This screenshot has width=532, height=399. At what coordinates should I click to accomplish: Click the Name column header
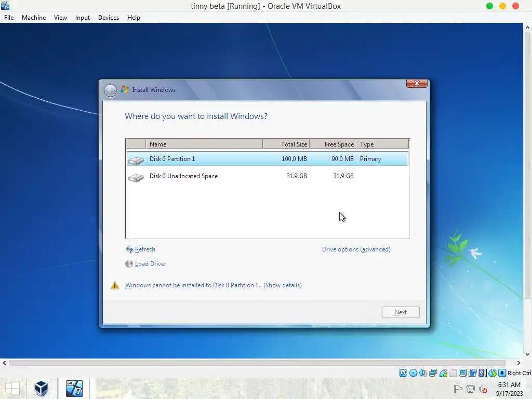[x=204, y=144]
